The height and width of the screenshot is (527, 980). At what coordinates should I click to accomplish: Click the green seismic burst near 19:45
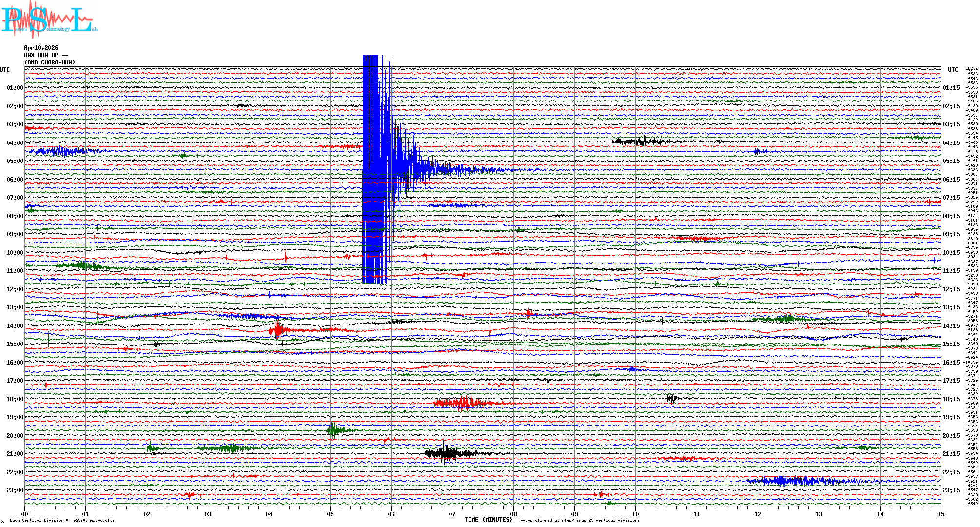click(x=334, y=430)
